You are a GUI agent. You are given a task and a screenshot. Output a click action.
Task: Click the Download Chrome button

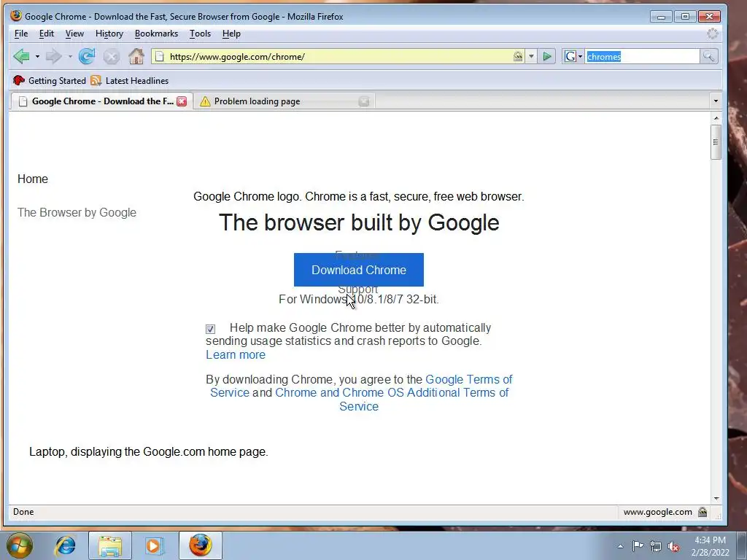pyautogui.click(x=359, y=270)
